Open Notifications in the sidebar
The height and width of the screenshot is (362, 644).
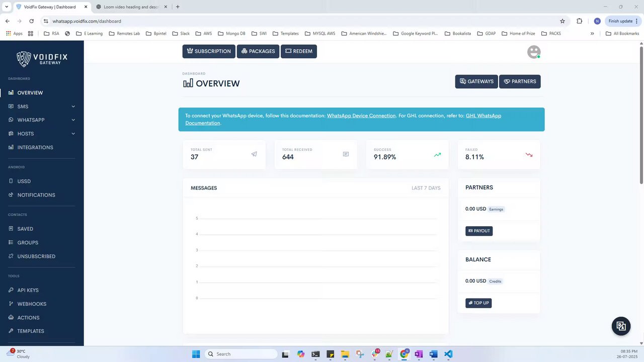(x=36, y=195)
